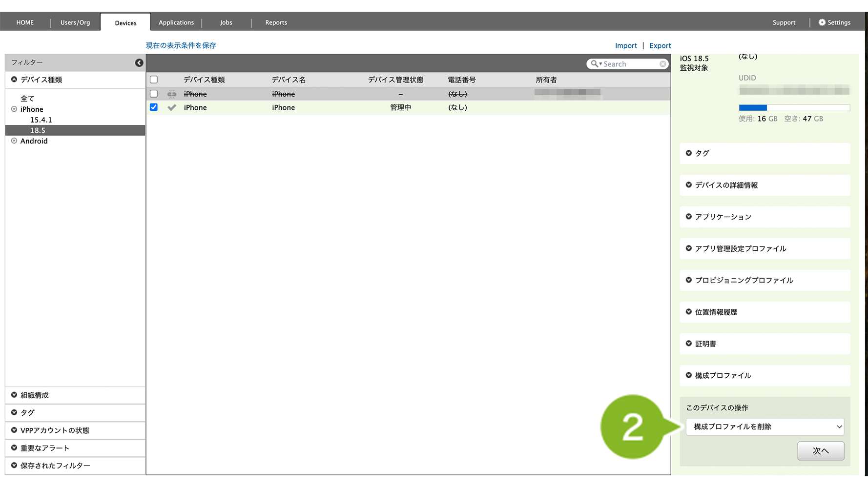Switch to the Applications tab
This screenshot has height=488, width=868.
coord(176,22)
